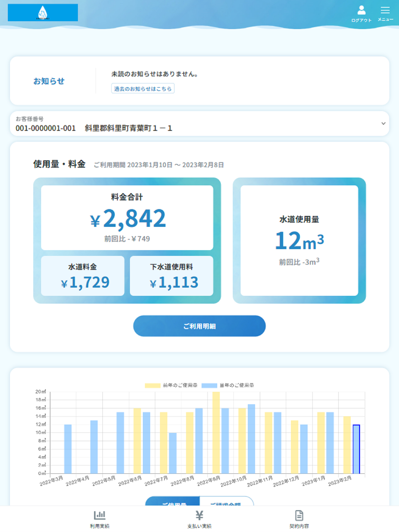The width and height of the screenshot is (399, 532).
Task: Click the 未読のお知らせはありません message
Action: pos(154,74)
